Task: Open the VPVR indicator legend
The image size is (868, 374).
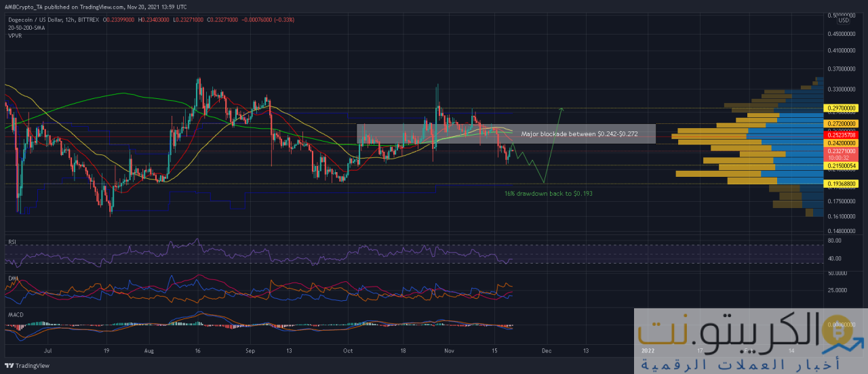Action: tap(15, 35)
